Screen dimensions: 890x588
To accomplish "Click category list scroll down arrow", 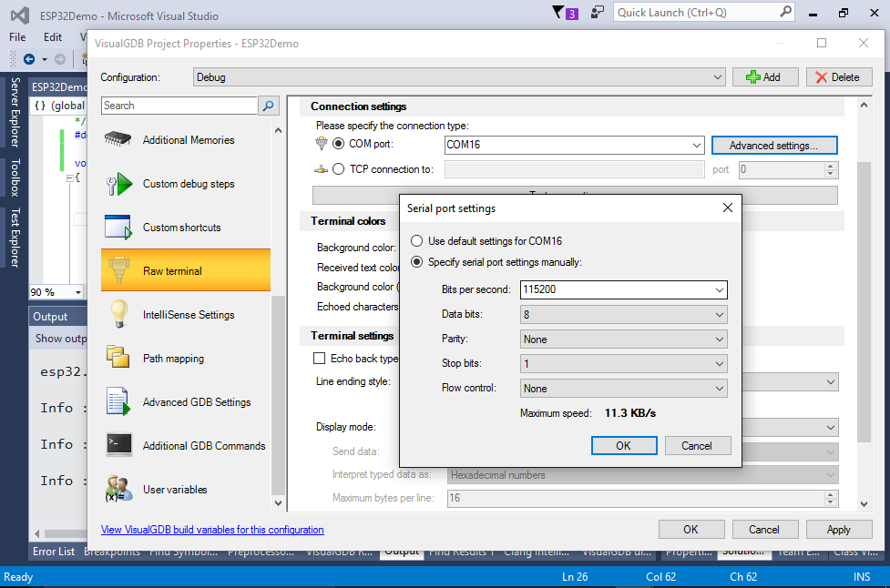I will pos(278,503).
